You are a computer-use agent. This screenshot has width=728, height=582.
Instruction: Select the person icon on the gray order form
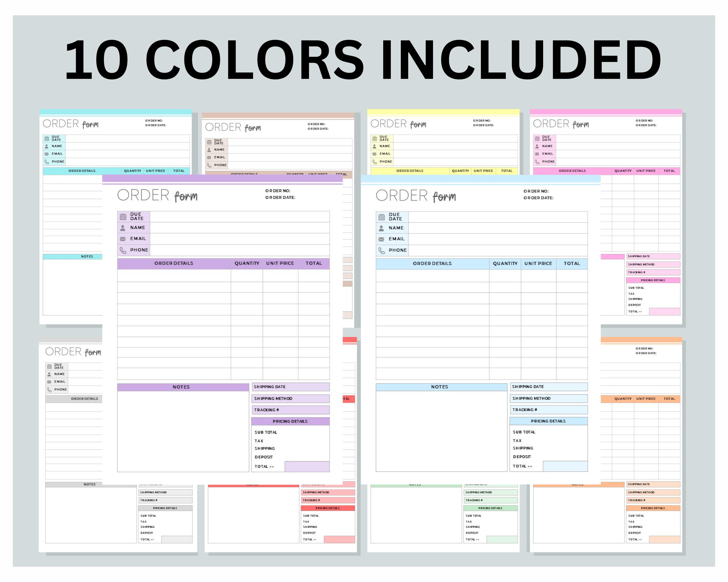[x=49, y=374]
